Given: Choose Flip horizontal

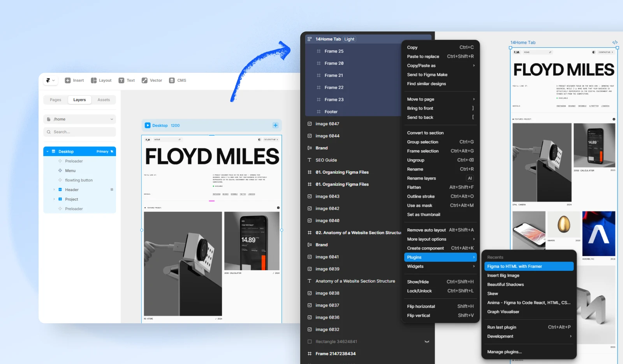Looking at the screenshot, I should coord(440,306).
